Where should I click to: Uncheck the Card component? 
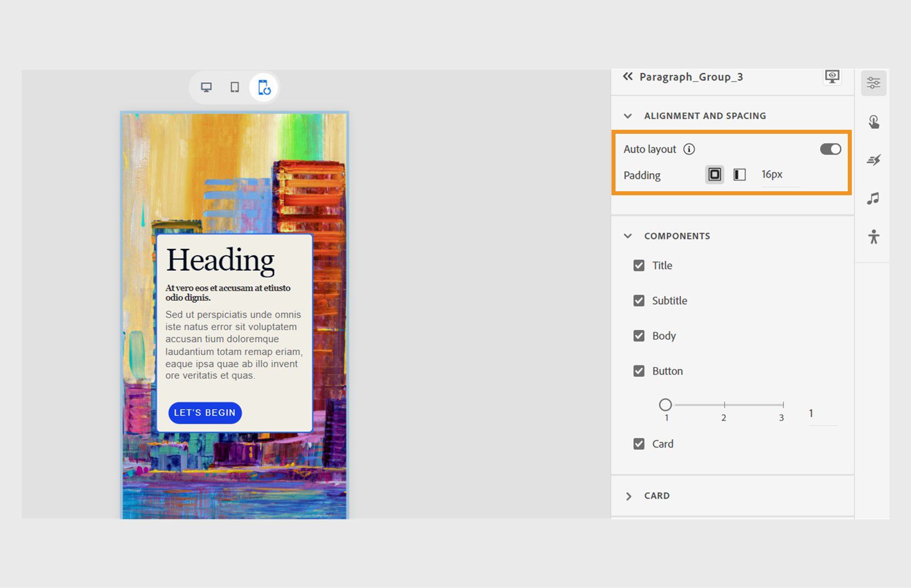[x=639, y=444]
